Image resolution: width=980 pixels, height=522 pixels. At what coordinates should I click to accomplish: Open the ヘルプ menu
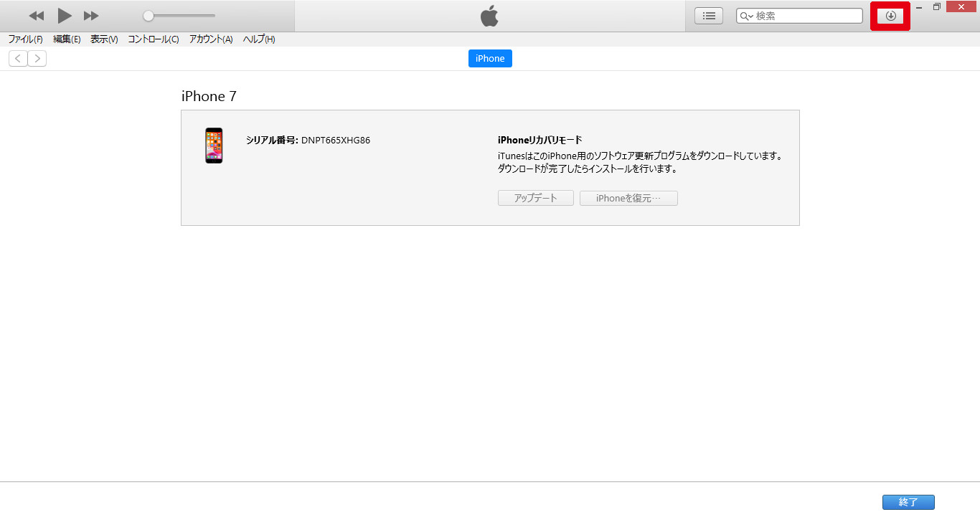[x=259, y=39]
